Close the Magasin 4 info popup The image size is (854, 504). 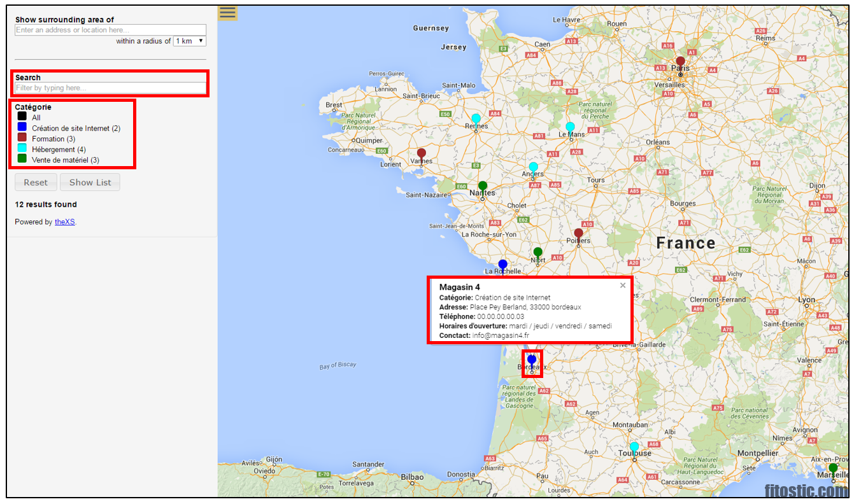623,284
